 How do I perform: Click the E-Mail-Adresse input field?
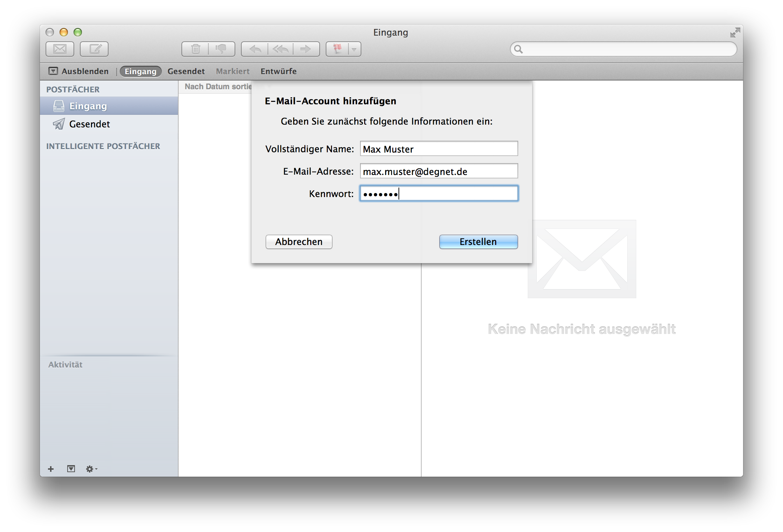point(438,171)
